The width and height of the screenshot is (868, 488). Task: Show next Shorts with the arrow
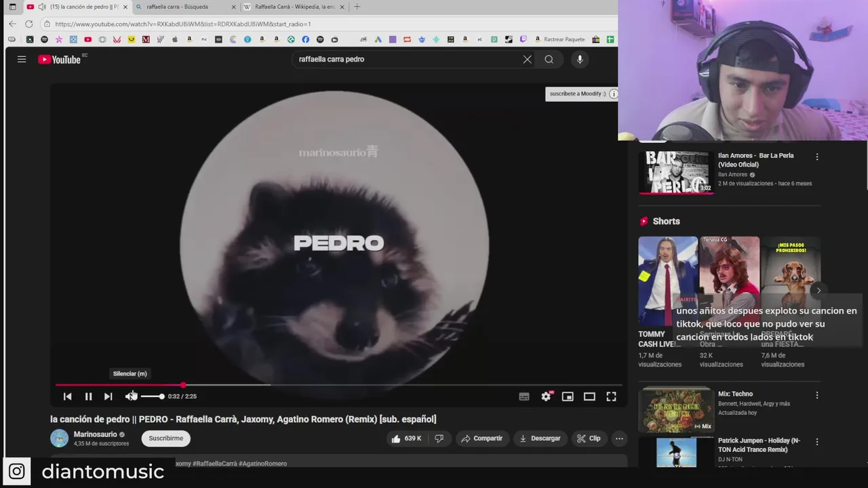(818, 290)
